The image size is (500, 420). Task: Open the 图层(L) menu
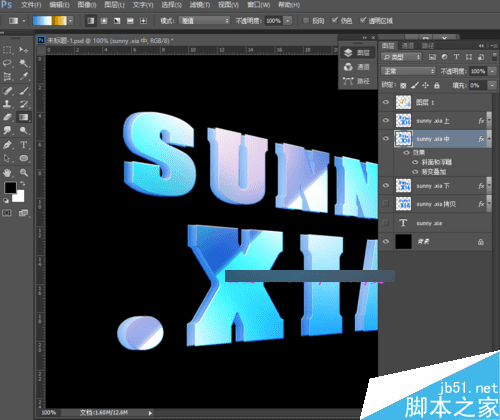point(114,5)
